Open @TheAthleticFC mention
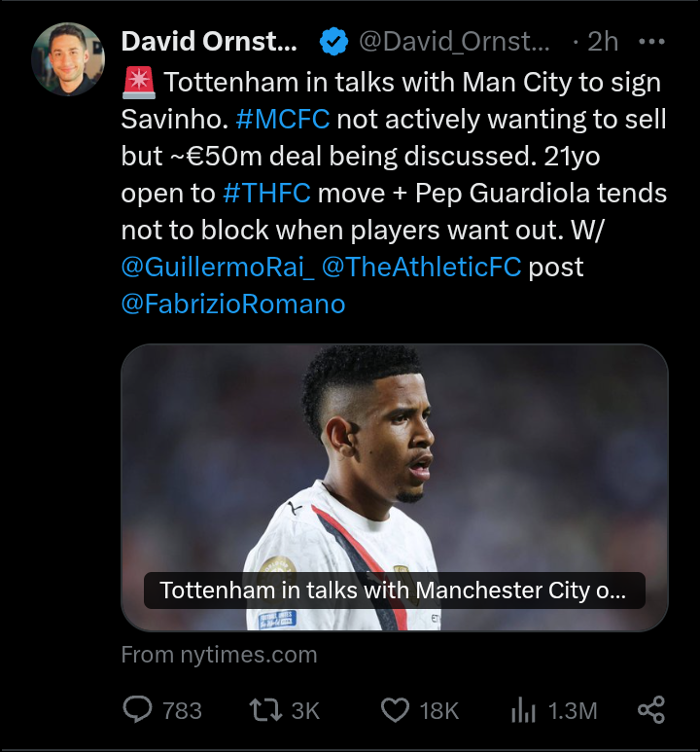 (421, 267)
